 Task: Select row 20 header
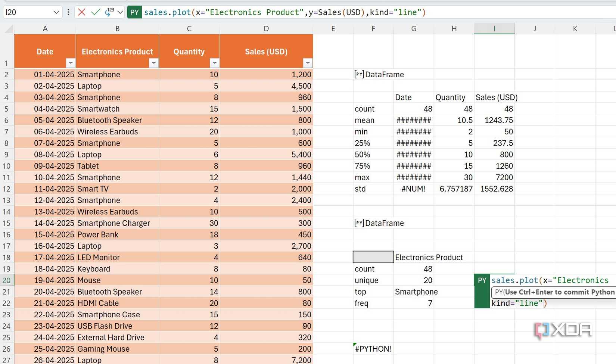pyautogui.click(x=7, y=280)
